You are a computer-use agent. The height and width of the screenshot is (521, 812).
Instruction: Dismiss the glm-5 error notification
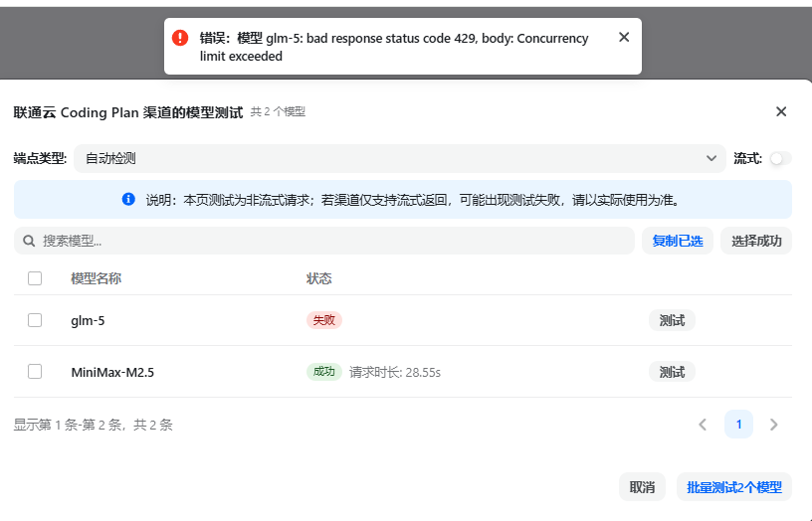click(x=624, y=37)
